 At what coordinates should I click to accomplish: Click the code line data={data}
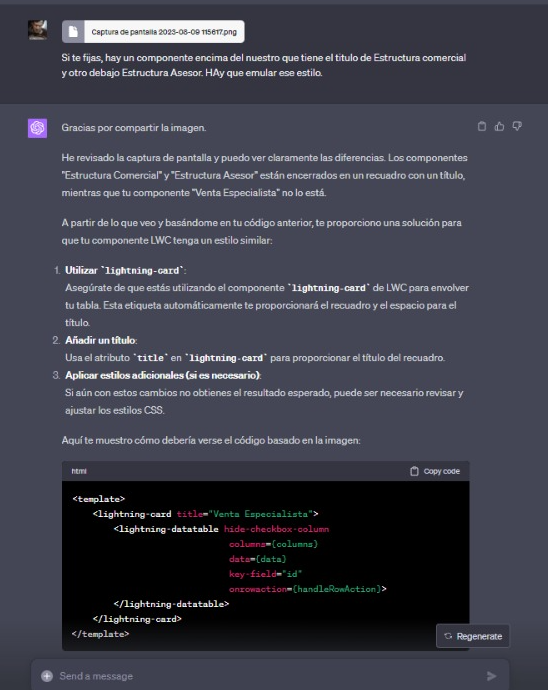pos(257,559)
